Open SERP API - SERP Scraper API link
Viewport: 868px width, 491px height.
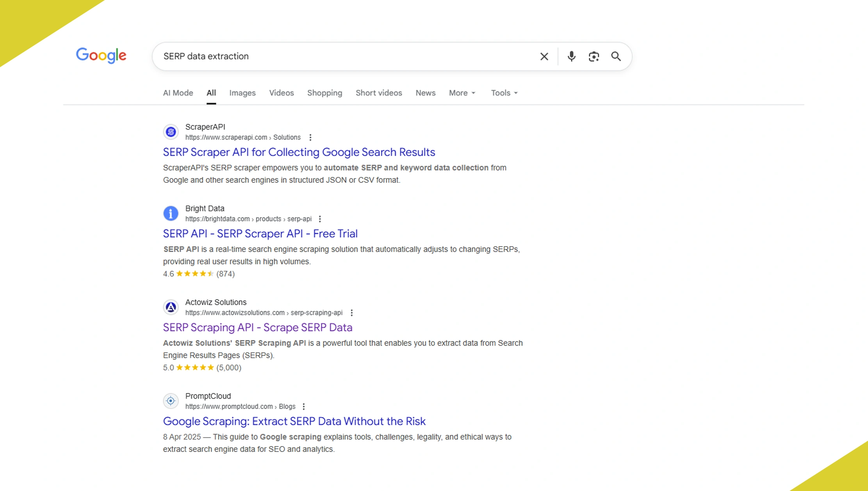click(260, 234)
